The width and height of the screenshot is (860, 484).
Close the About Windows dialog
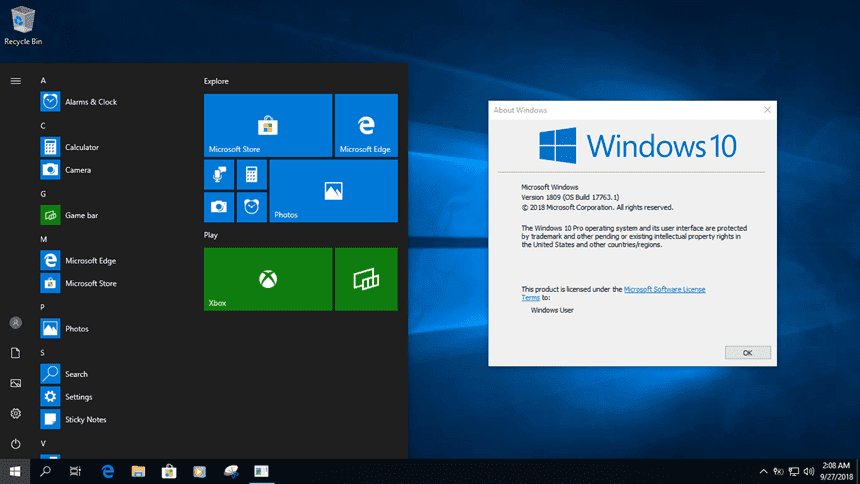tap(767, 110)
